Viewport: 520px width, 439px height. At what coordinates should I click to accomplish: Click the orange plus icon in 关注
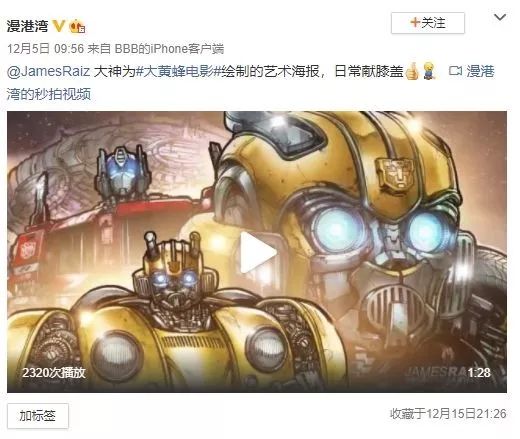pos(415,22)
